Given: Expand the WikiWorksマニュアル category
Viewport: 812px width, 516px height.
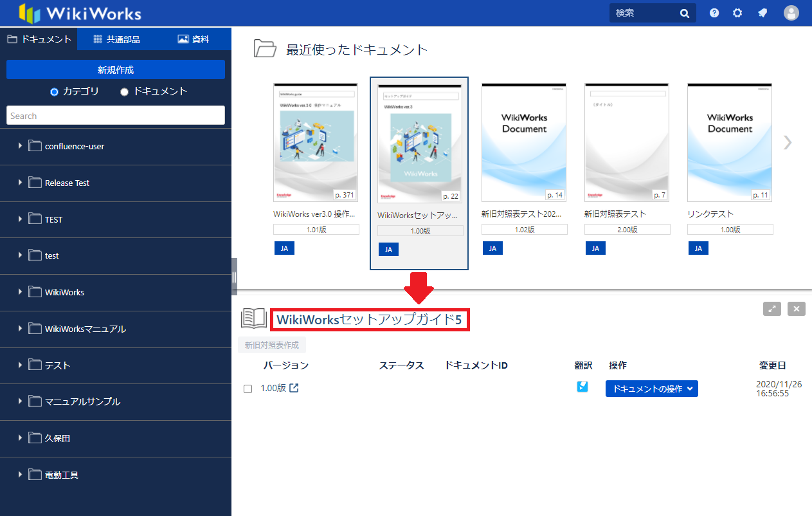Looking at the screenshot, I should [20, 329].
